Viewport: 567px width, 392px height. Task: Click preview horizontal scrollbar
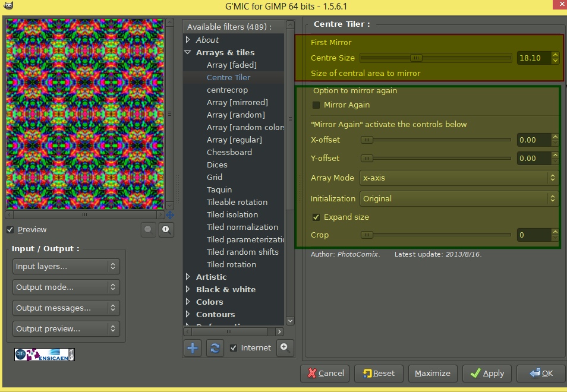click(84, 214)
